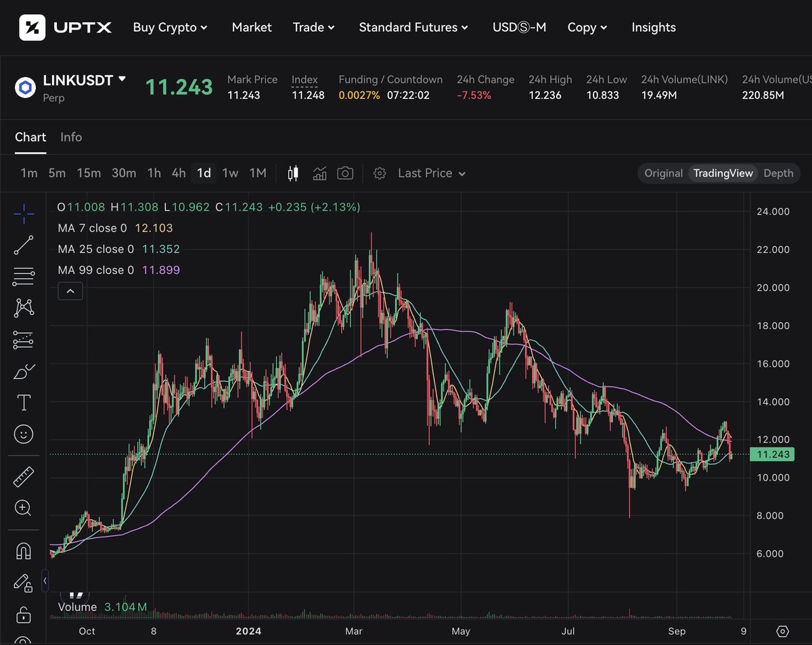Open the Insights page
Viewport: 812px width, 645px height.
(653, 27)
